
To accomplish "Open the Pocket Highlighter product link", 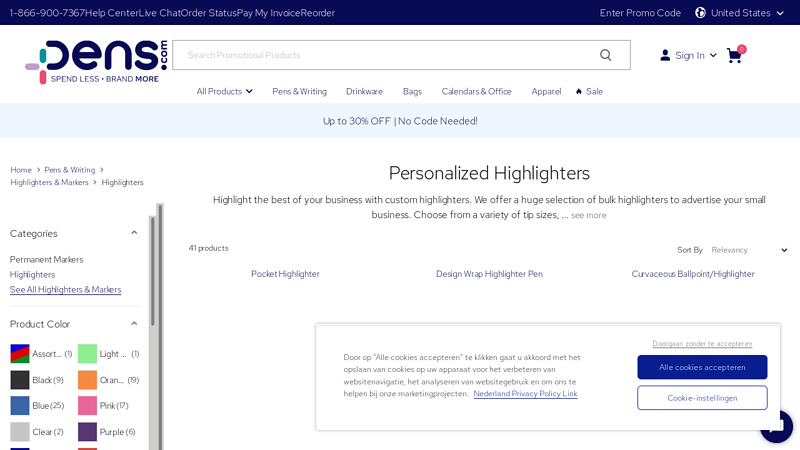I will click(285, 274).
